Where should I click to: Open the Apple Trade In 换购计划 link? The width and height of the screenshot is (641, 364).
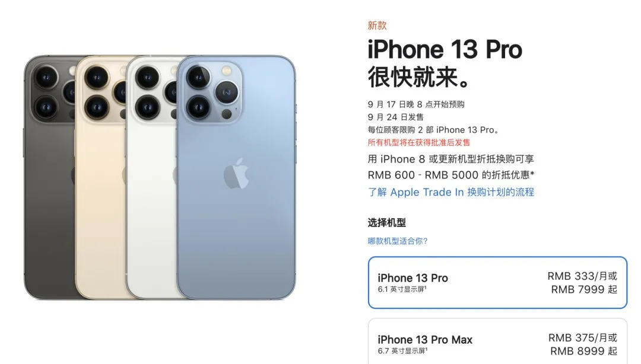click(451, 192)
